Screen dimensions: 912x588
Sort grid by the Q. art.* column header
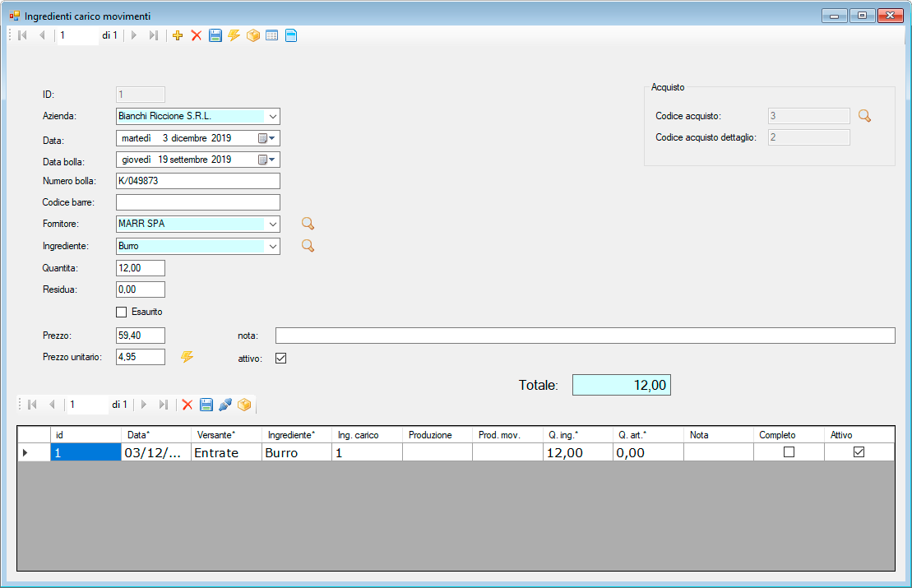pyautogui.click(x=649, y=435)
